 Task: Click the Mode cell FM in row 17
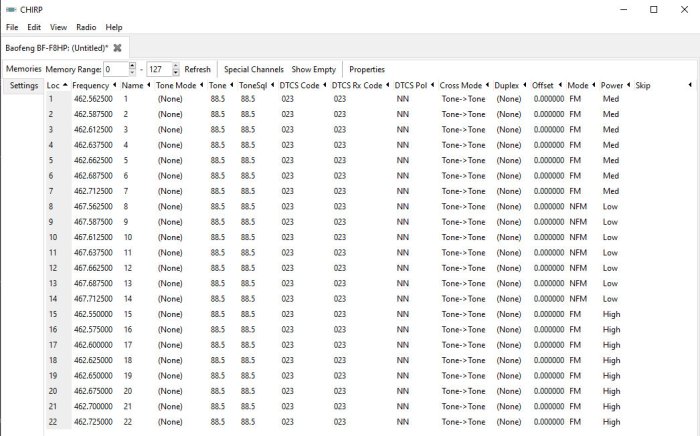(575, 345)
